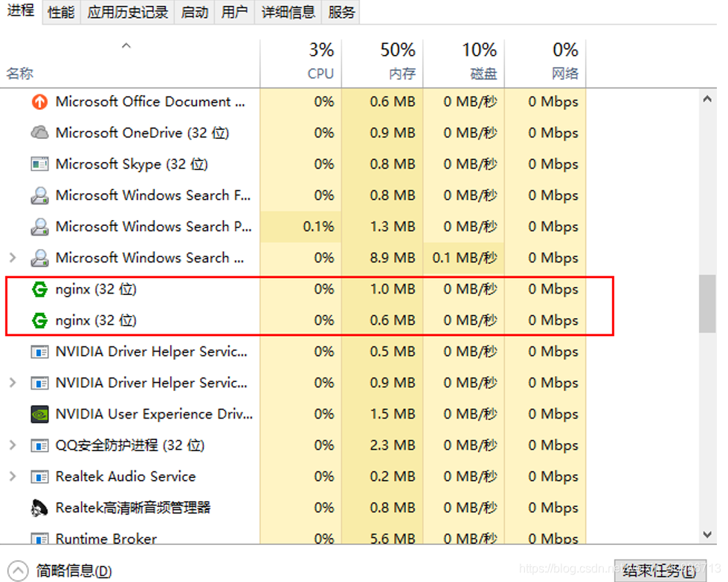Image resolution: width=728 pixels, height=582 pixels.
Task: Click the Microsoft Skype process icon
Action: [39, 164]
